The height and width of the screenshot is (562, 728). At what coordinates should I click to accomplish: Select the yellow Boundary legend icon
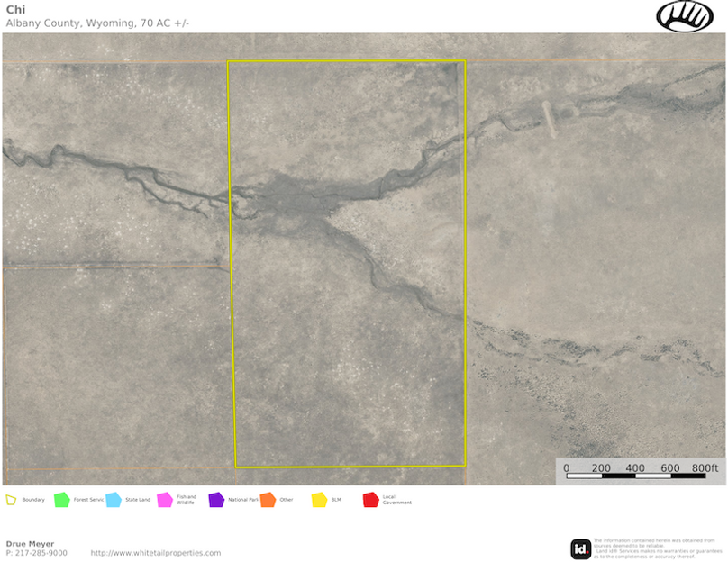point(11,500)
